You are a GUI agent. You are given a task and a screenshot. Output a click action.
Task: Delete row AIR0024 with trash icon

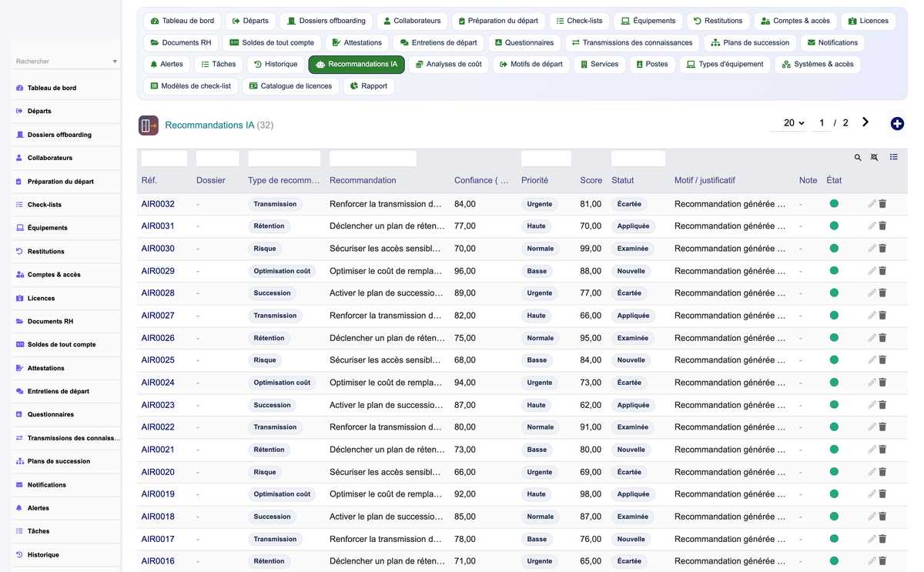(883, 383)
